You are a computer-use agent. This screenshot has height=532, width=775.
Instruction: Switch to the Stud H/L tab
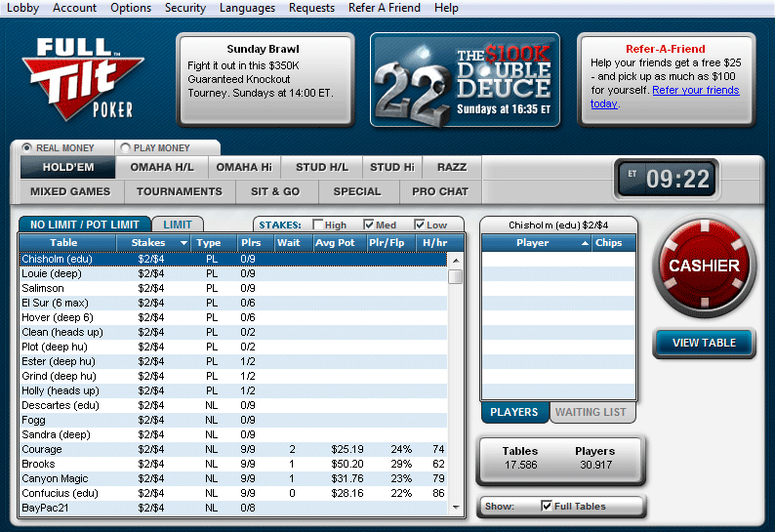pos(322,167)
